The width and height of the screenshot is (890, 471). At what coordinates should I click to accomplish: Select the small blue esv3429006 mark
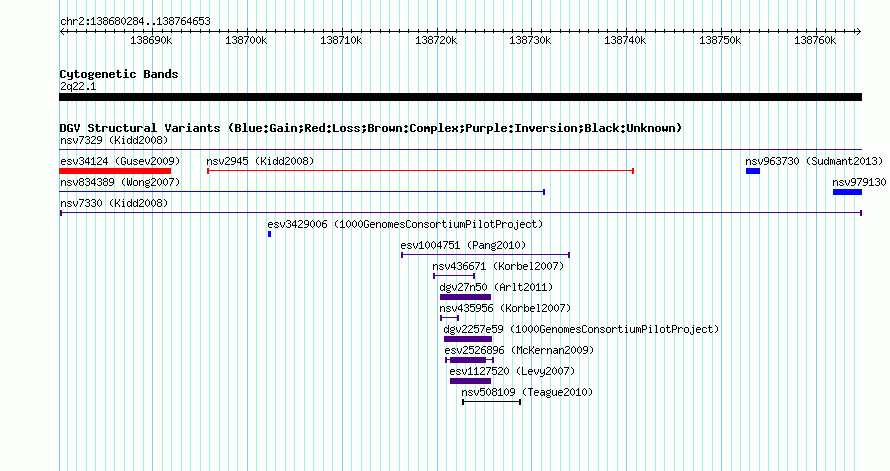click(x=270, y=234)
